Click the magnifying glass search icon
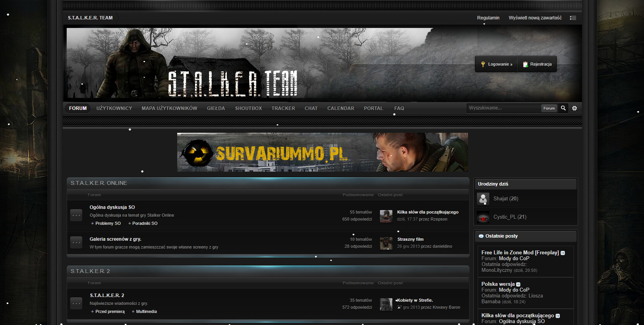Image resolution: width=644 pixels, height=325 pixels. click(x=563, y=108)
